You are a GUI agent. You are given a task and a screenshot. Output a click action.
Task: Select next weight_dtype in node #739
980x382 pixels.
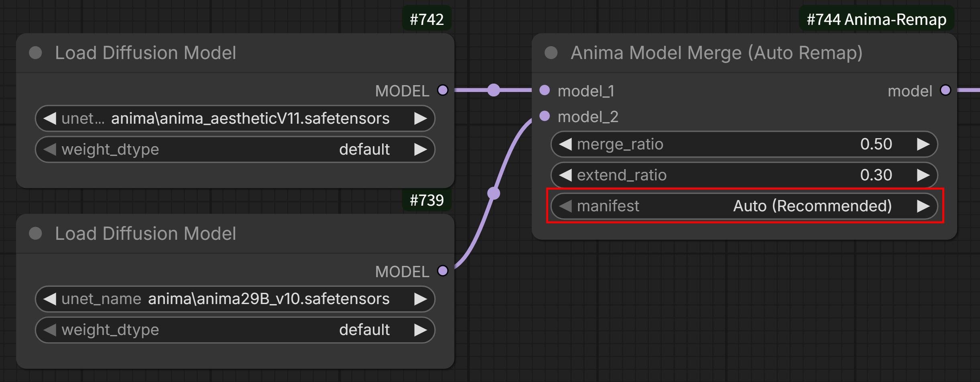point(420,330)
